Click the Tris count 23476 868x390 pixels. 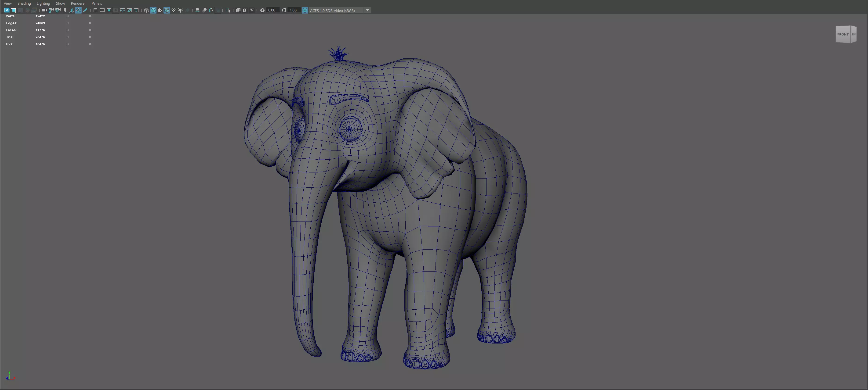coord(40,37)
